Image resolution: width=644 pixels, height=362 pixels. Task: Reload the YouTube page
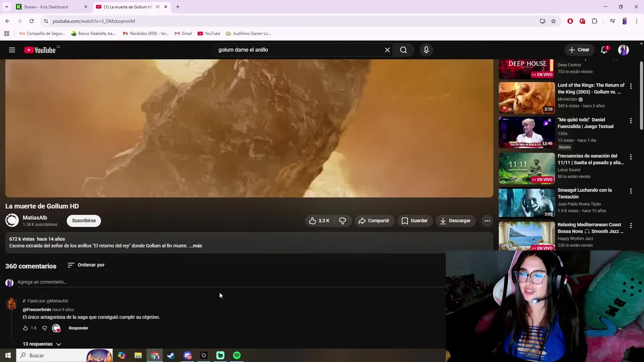point(31,21)
